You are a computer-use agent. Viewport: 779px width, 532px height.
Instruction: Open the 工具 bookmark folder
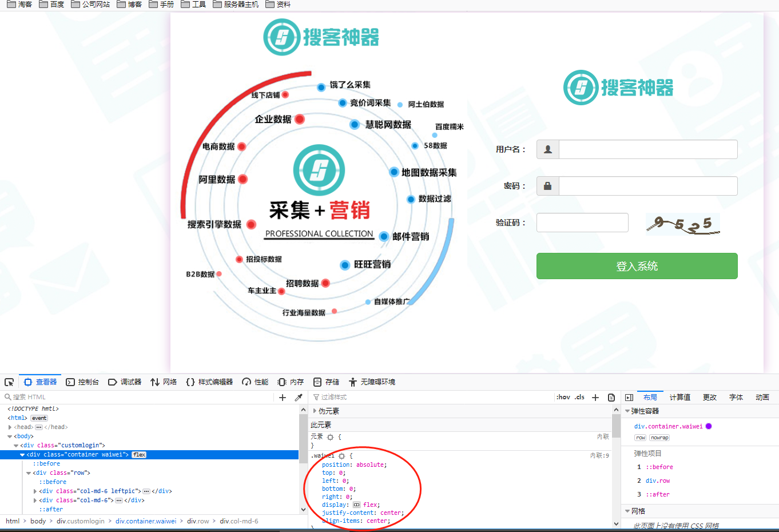pos(193,4)
